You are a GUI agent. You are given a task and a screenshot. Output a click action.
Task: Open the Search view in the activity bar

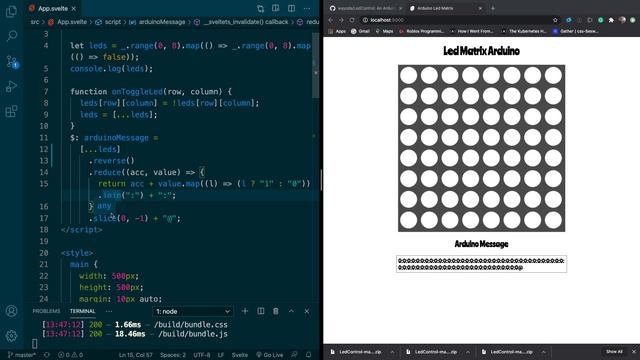coord(11,36)
